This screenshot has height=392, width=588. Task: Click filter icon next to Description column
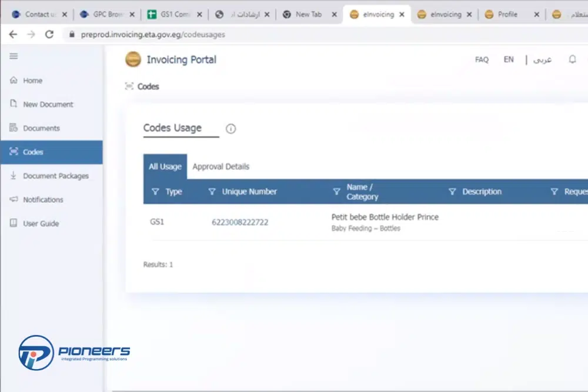[x=452, y=192]
